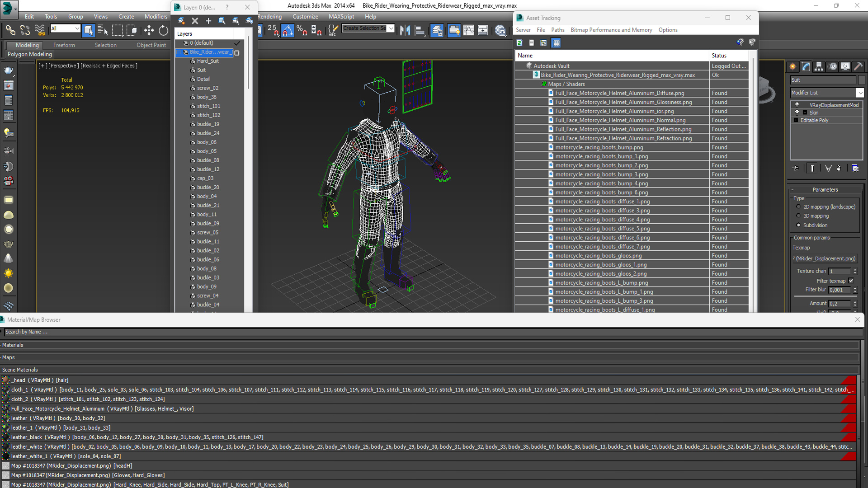868x488 pixels.
Task: Click Configure Modifier Sets icon
Action: [x=855, y=168]
